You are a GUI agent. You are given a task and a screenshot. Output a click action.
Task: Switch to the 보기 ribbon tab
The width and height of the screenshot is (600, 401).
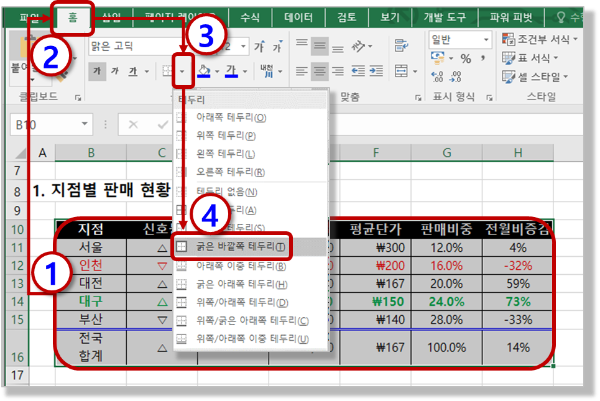coord(390,18)
